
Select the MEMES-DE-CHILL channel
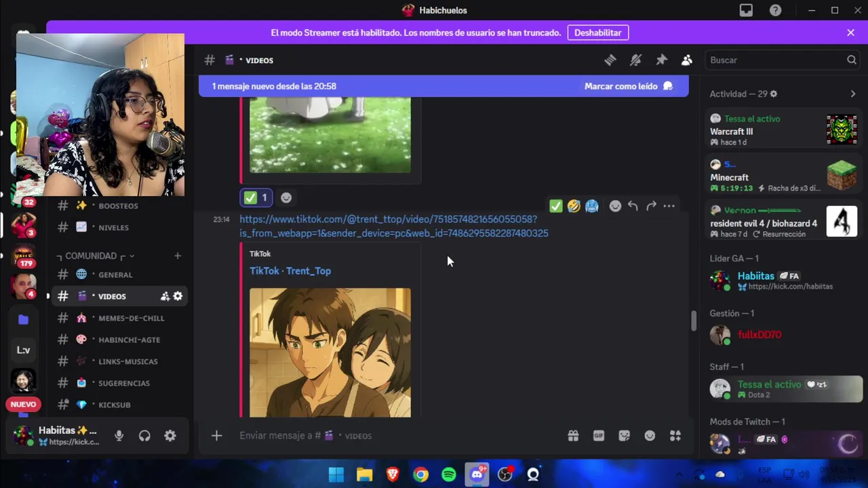pyautogui.click(x=118, y=318)
